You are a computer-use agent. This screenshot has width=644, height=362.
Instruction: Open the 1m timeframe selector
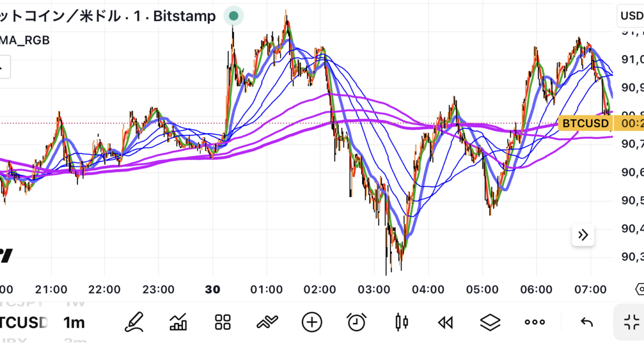point(74,322)
